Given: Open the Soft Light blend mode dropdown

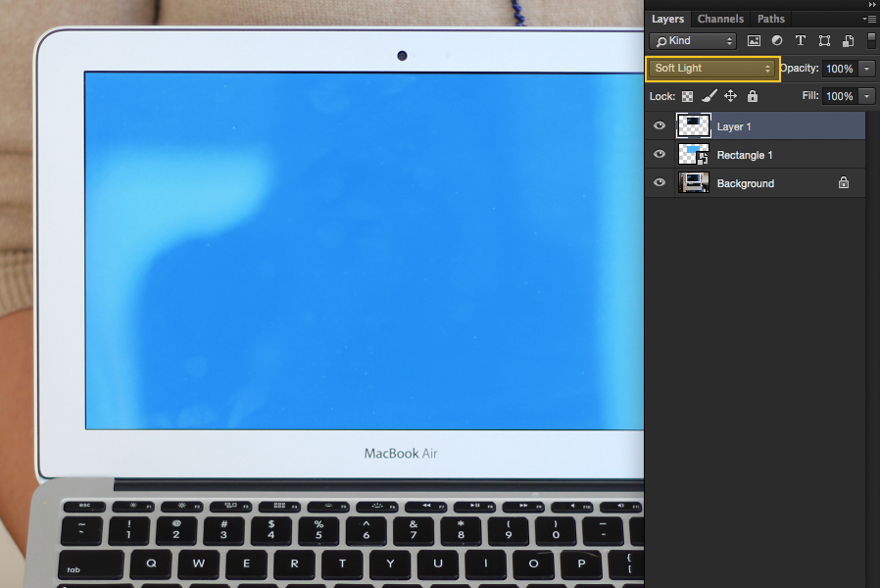Looking at the screenshot, I should (712, 69).
